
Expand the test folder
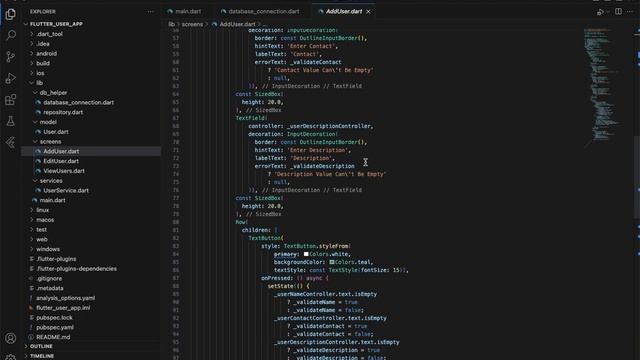pyautogui.click(x=41, y=230)
